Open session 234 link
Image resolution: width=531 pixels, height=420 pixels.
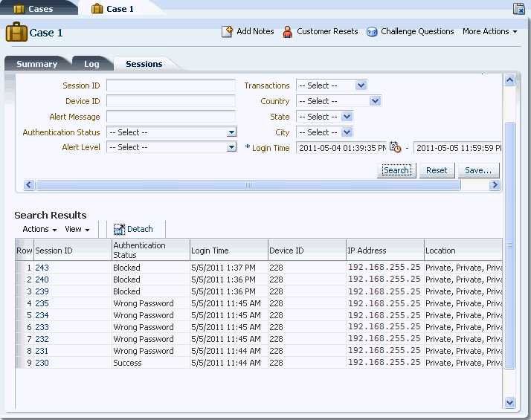coord(42,315)
